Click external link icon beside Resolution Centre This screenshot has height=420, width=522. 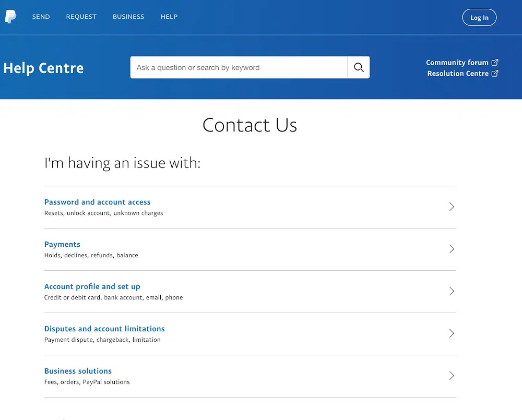[495, 74]
